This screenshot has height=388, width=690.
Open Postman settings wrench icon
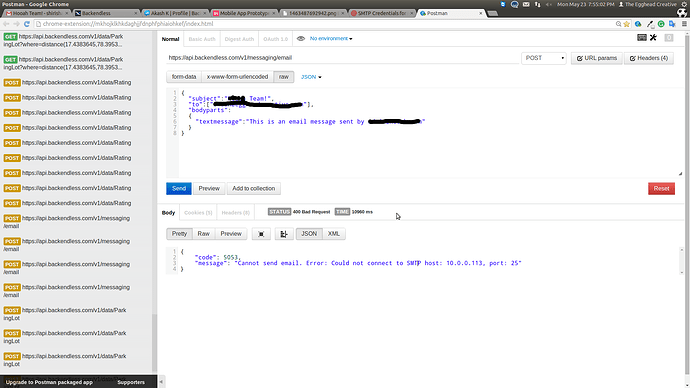[x=653, y=38]
